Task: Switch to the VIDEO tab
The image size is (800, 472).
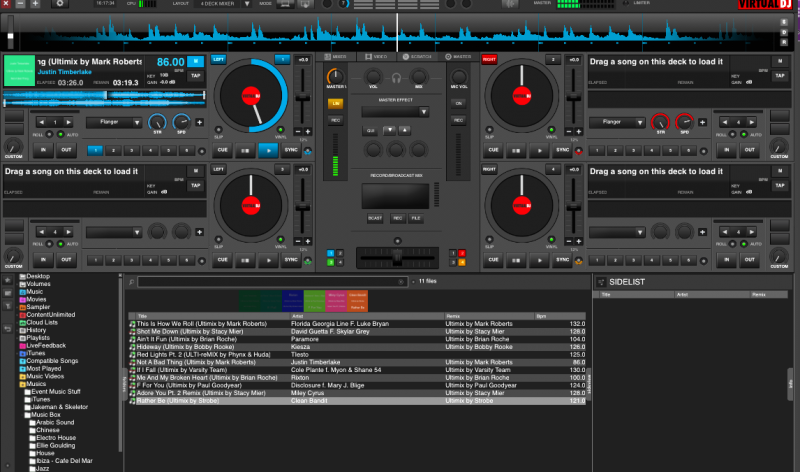Action: tap(376, 57)
